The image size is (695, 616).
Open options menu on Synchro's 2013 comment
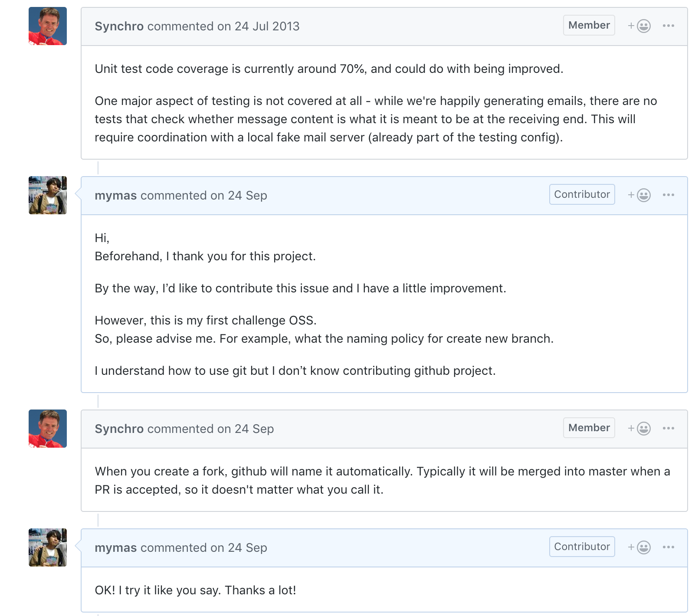click(x=669, y=26)
